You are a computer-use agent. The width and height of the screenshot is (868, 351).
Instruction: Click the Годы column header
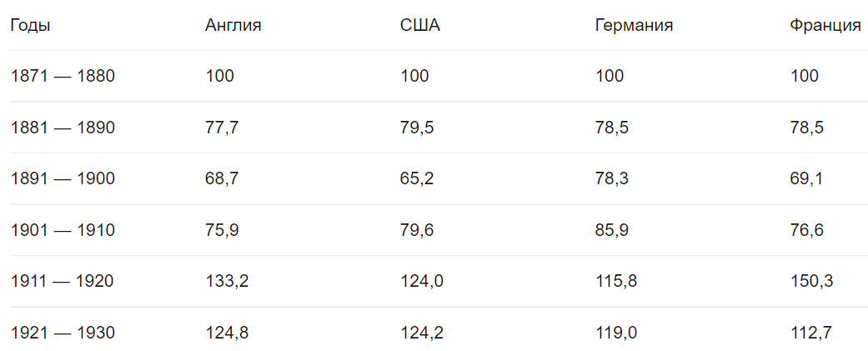(31, 26)
